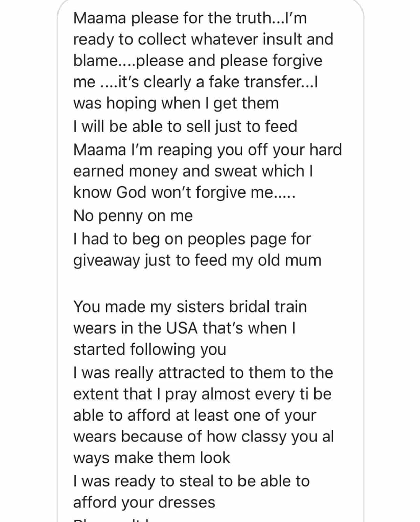Screen dimensions: 420x522
Task: Tap the text "giveaway just to feed my old mum"
Action: pos(197,260)
